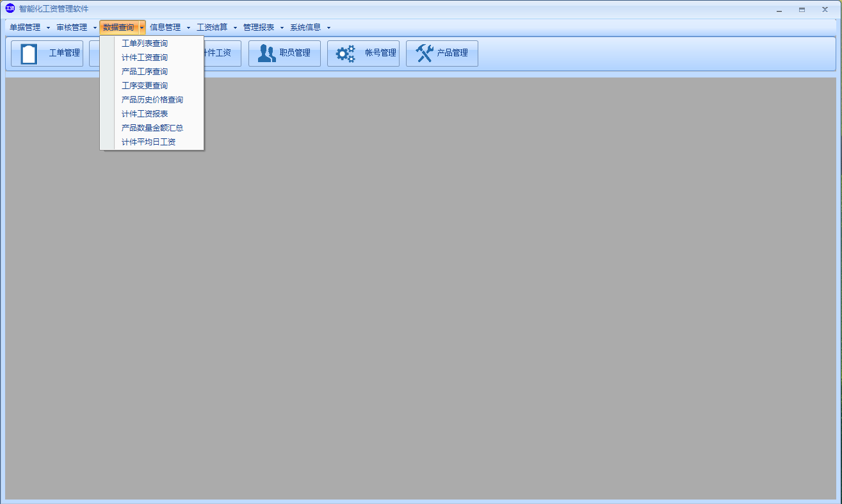Expand the 工资结算 menu

[212, 28]
